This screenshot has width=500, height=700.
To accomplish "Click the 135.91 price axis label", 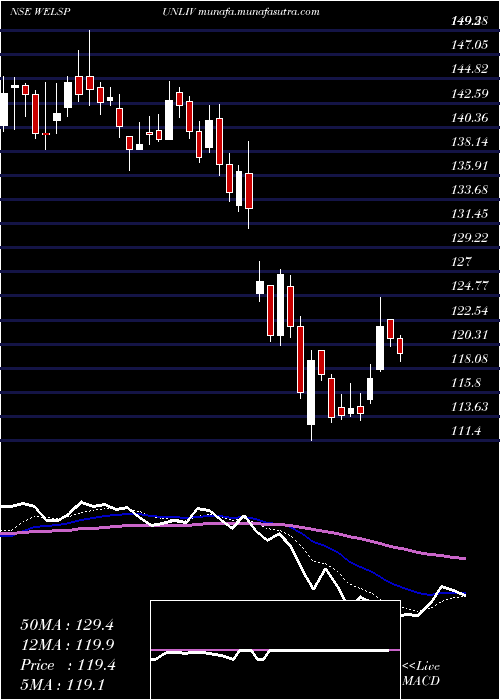I will coord(468,167).
